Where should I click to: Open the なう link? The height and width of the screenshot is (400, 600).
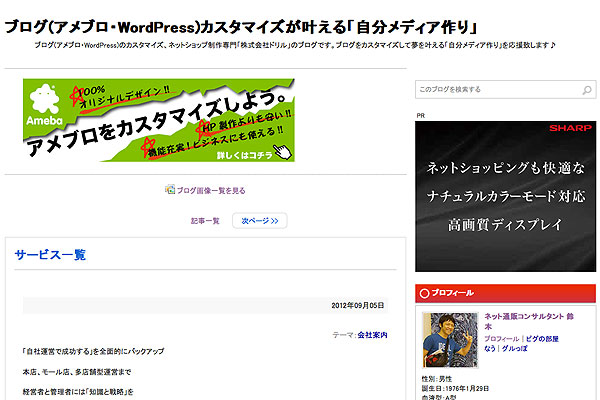coord(490,348)
